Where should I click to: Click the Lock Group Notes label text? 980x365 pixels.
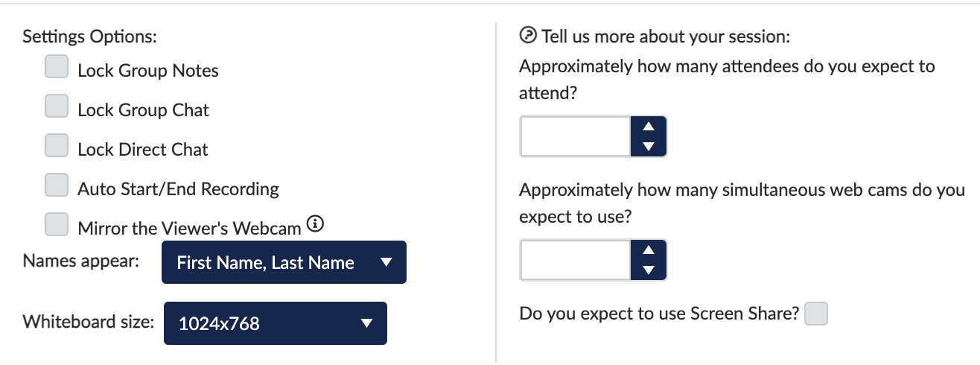pyautogui.click(x=148, y=71)
